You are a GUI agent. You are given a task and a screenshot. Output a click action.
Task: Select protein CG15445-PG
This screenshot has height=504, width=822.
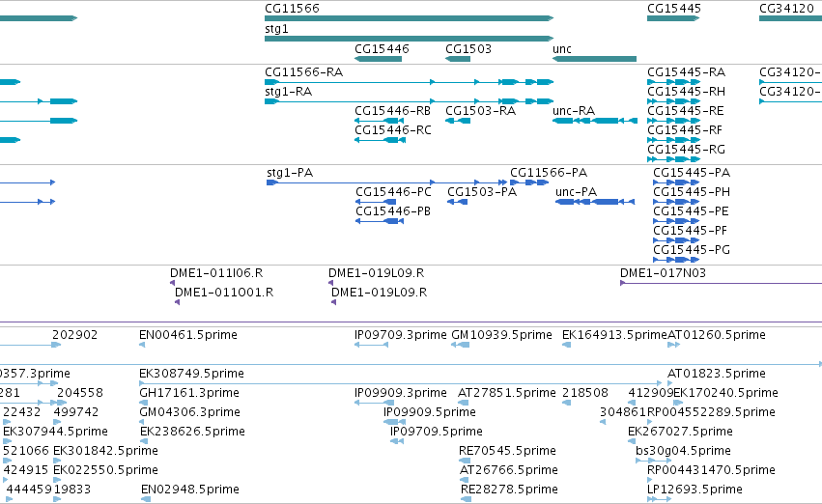[692, 250]
